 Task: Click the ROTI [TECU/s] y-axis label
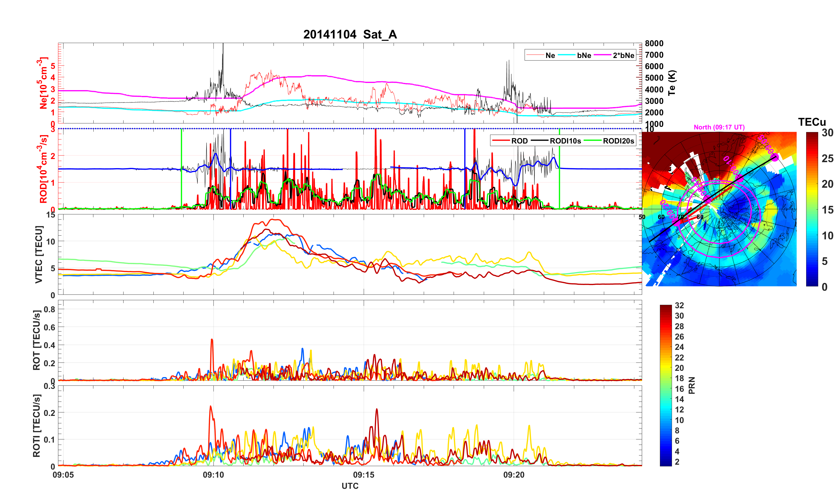[36, 426]
